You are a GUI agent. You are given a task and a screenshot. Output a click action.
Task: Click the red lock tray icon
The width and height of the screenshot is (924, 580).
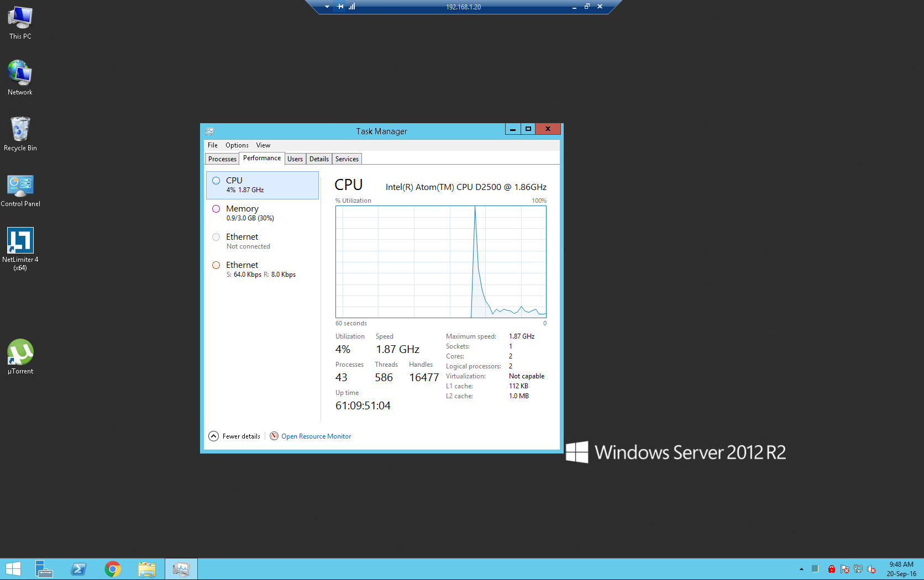tap(832, 569)
